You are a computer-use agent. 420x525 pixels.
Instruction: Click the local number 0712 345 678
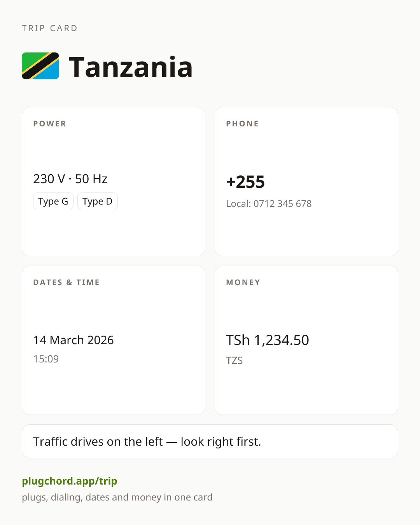coord(283,203)
